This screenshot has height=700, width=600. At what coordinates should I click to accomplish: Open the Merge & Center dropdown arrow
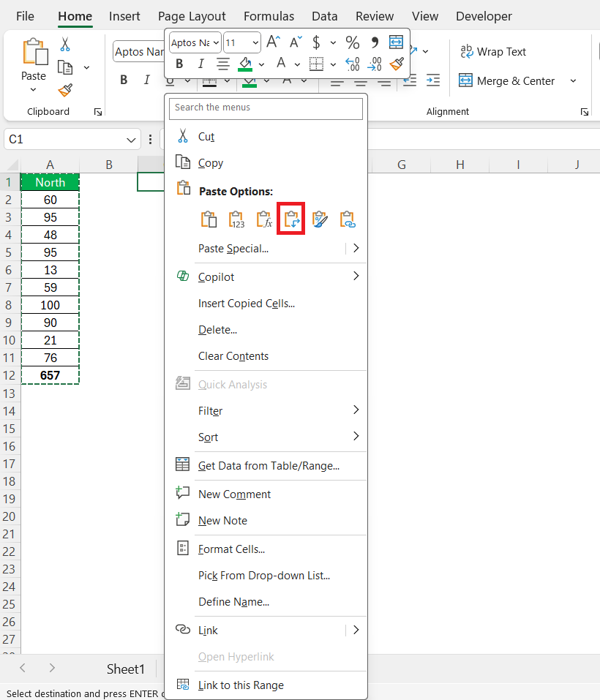[573, 80]
